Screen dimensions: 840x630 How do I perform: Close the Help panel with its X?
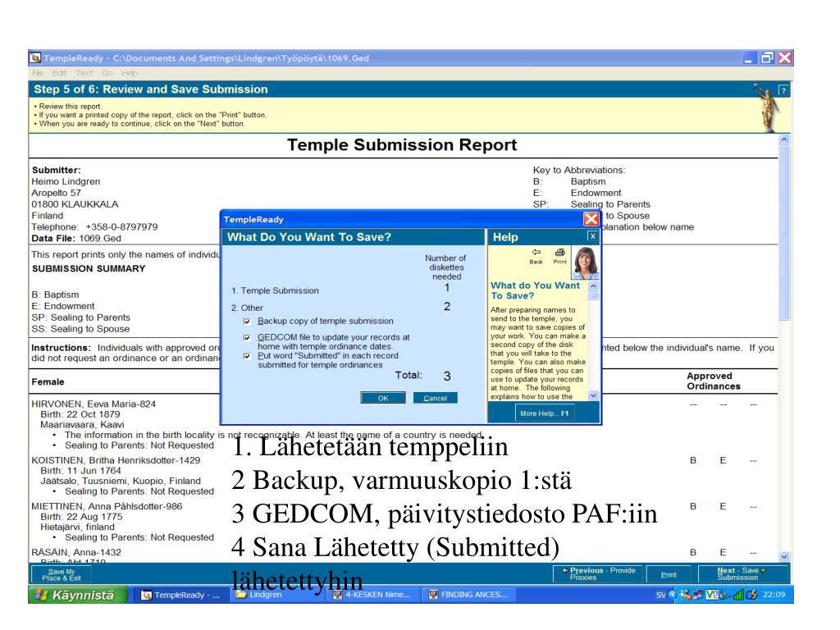point(592,236)
